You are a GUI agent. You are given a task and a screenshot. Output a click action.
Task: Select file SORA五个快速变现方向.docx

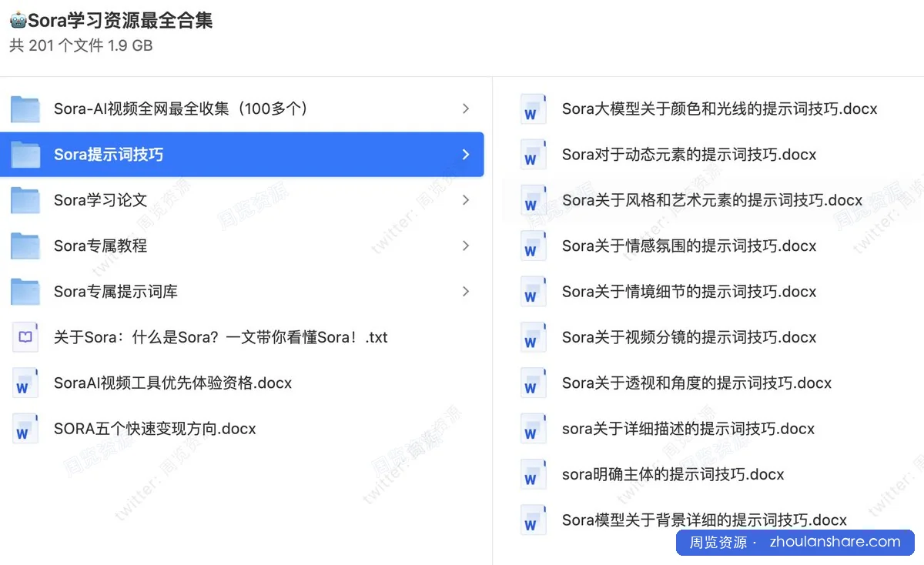[x=155, y=429]
